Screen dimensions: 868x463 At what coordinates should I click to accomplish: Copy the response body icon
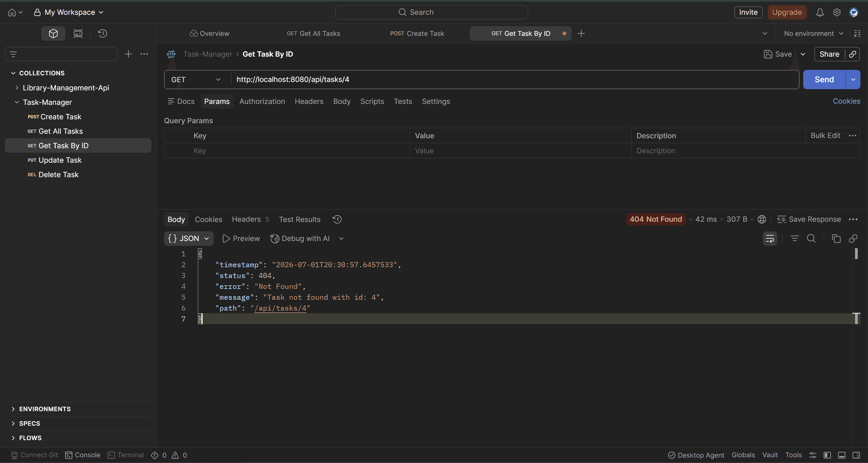click(x=836, y=238)
